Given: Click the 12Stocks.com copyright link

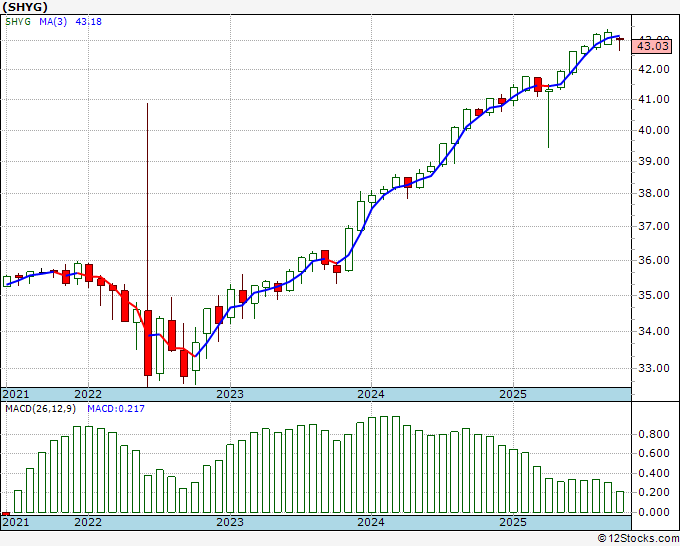Looking at the screenshot, I should pos(638,539).
